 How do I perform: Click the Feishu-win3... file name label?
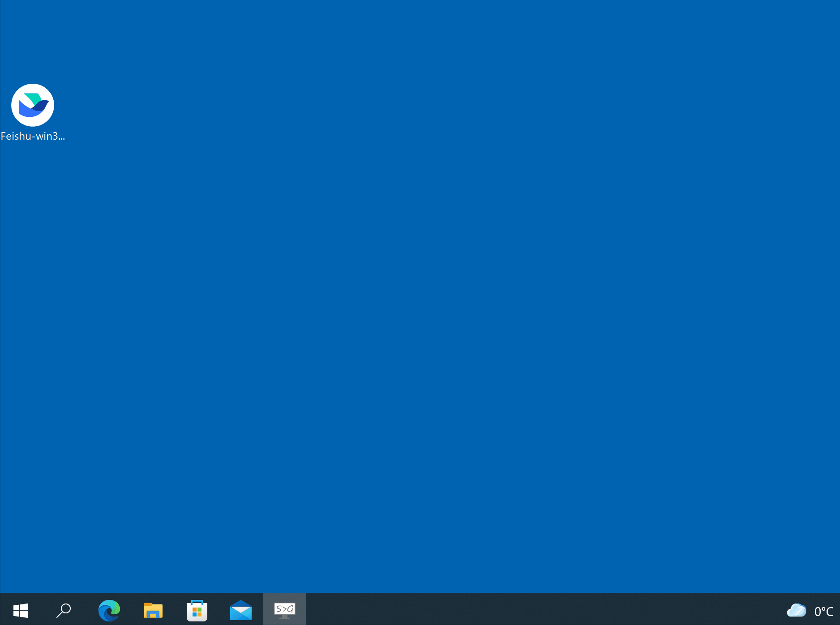point(33,136)
